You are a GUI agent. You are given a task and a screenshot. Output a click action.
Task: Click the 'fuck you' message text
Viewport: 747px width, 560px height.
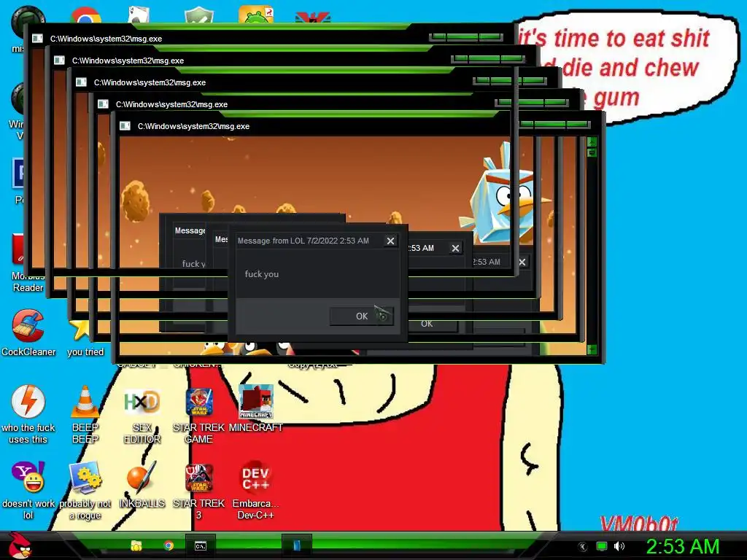point(262,274)
